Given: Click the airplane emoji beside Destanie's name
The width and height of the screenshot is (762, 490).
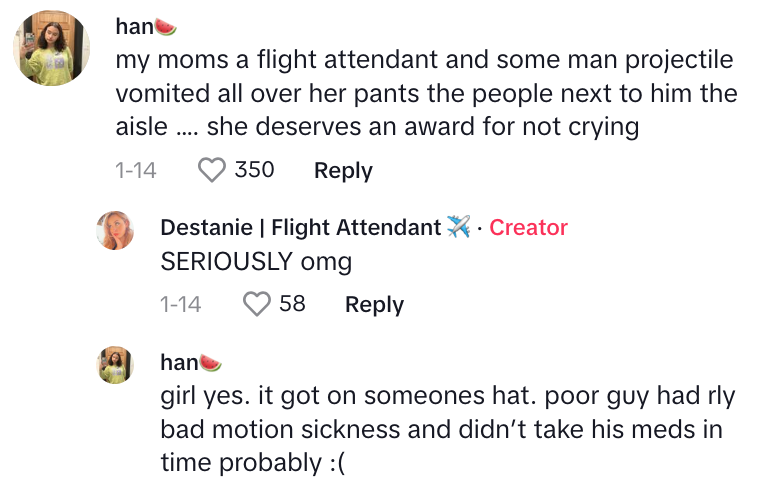Looking at the screenshot, I should pyautogui.click(x=458, y=228).
